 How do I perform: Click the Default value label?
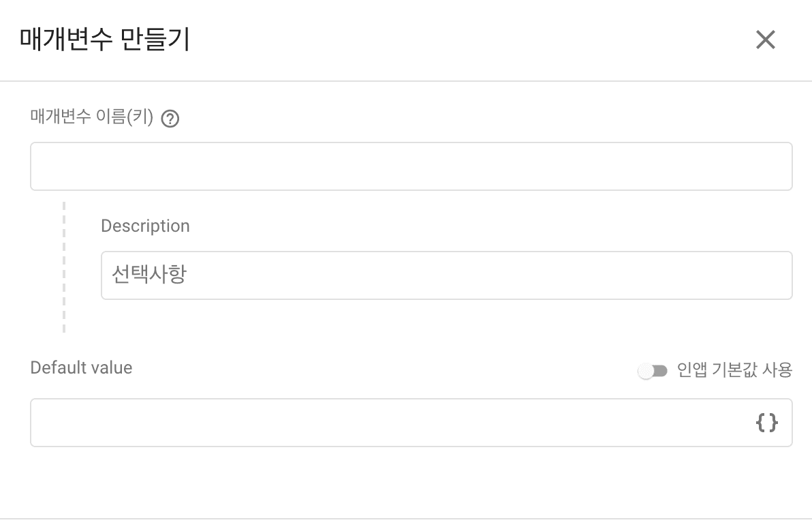[81, 367]
